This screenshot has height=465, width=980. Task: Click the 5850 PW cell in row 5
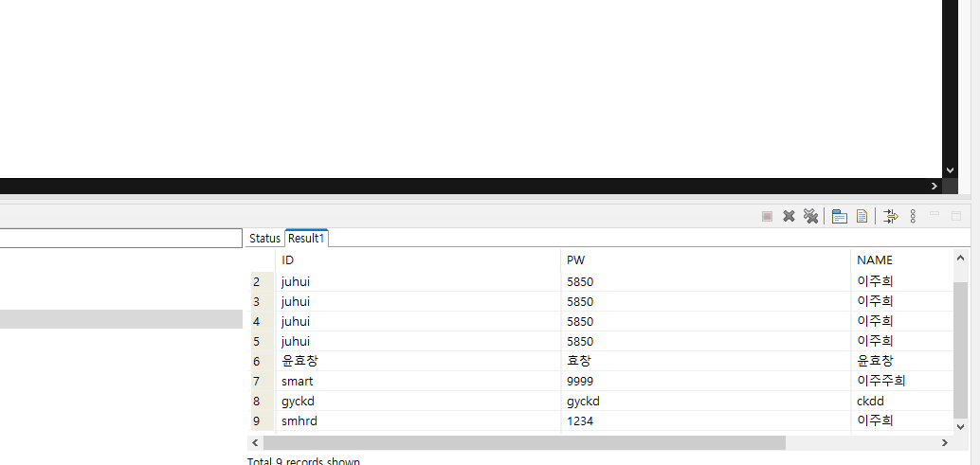click(x=706, y=342)
